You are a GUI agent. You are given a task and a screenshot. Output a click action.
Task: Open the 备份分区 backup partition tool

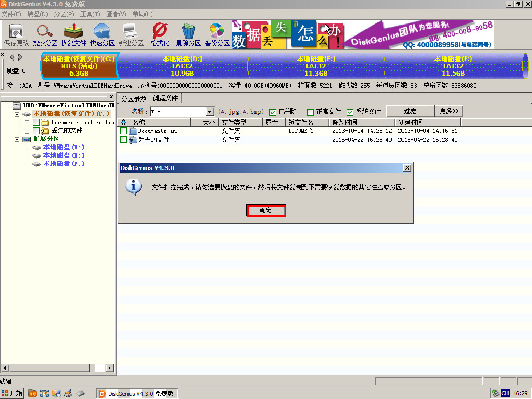[x=217, y=34]
